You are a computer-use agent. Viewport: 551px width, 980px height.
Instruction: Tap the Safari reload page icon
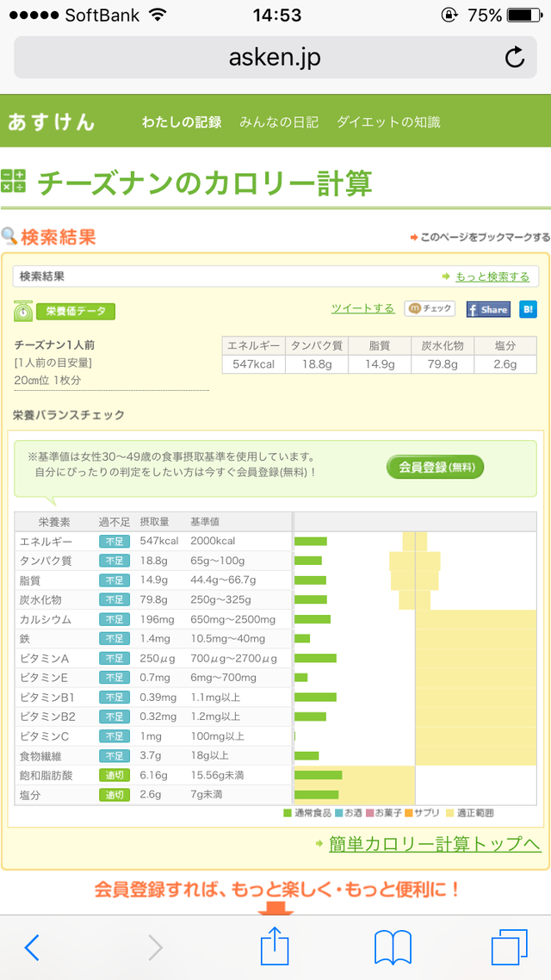(514, 58)
